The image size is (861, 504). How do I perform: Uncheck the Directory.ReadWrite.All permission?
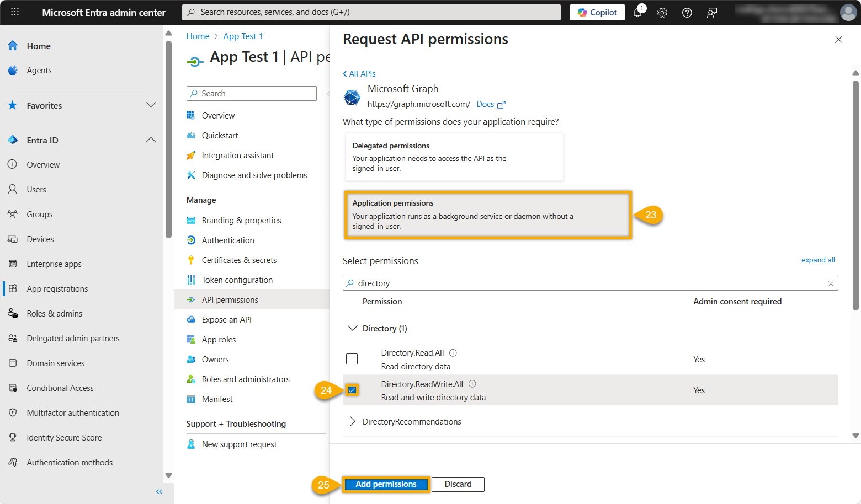click(352, 390)
